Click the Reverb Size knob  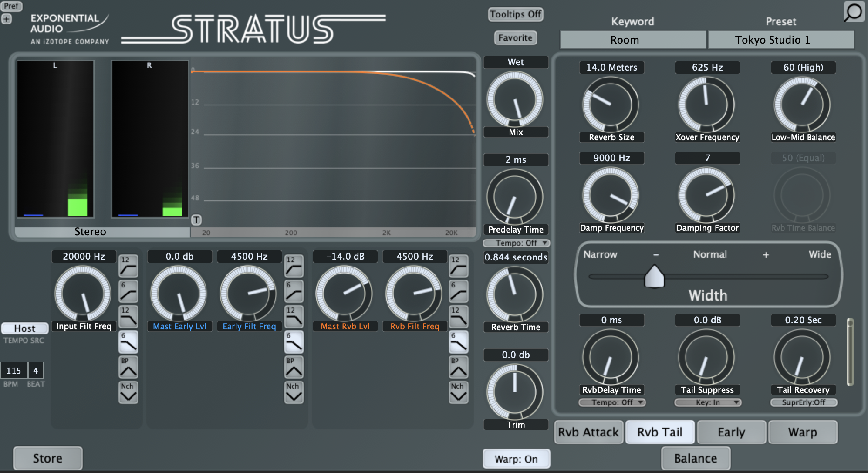coord(611,105)
